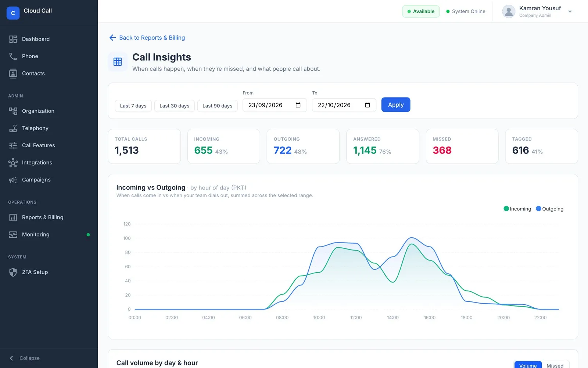Open the Campaigns page
The image size is (588, 368).
(x=49, y=180)
